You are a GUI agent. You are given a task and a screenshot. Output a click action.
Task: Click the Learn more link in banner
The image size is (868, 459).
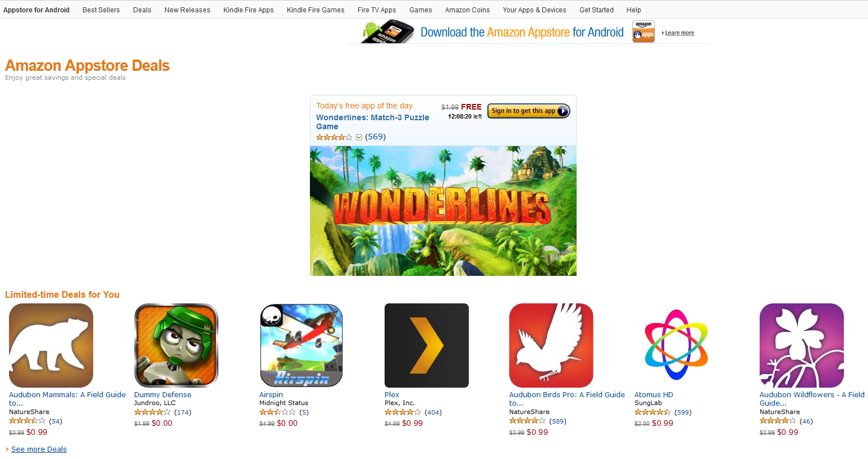(679, 33)
